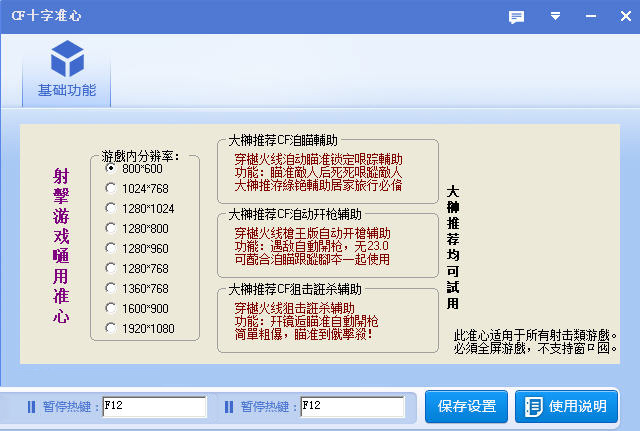Click the second 暂停热键 F12 input field
Screen dimensions: 641x431
352,406
